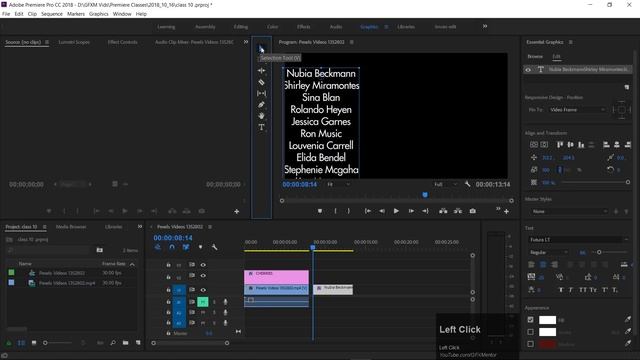The height and width of the screenshot is (360, 640).
Task: Unmute the green A1 mute button
Action: 203,302
